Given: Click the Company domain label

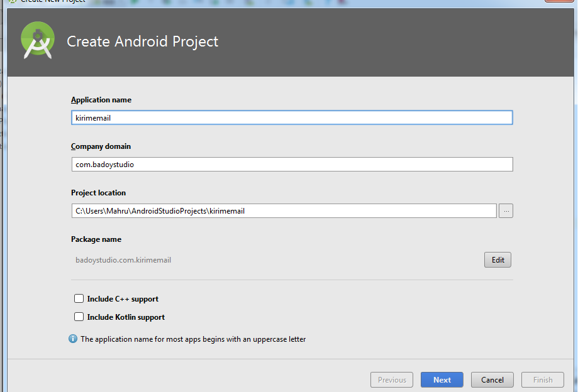Looking at the screenshot, I should coord(101,146).
